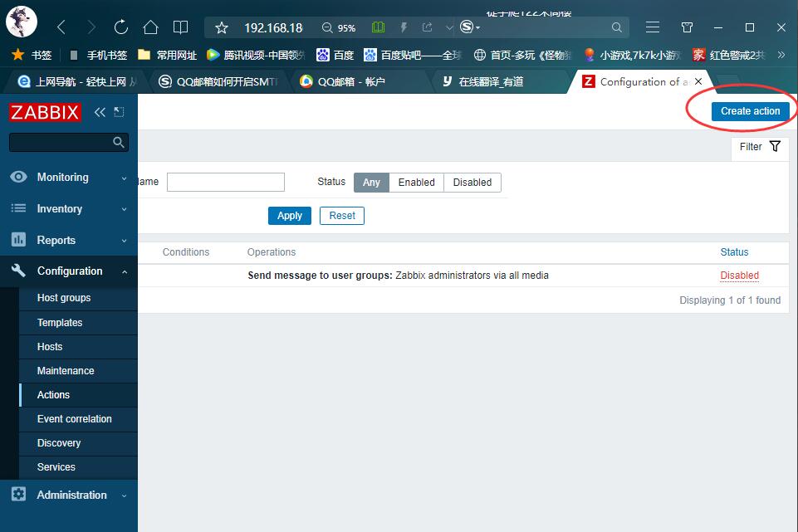The image size is (798, 532).
Task: Click the Name filter input field
Action: tap(226, 182)
